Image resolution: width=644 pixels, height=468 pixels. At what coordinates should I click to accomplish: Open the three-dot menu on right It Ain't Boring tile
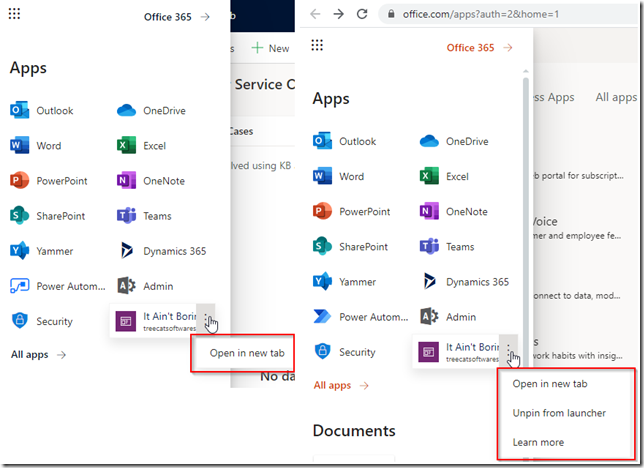[508, 349]
